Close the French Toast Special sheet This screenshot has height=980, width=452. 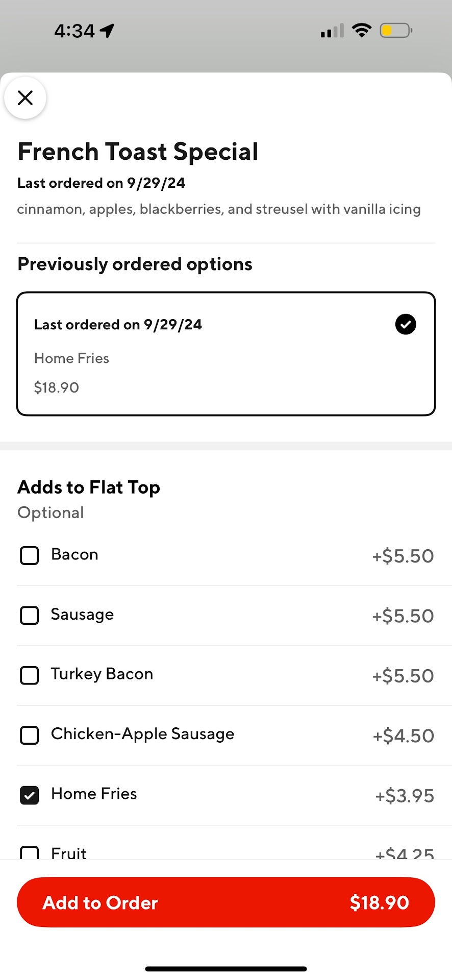point(25,97)
